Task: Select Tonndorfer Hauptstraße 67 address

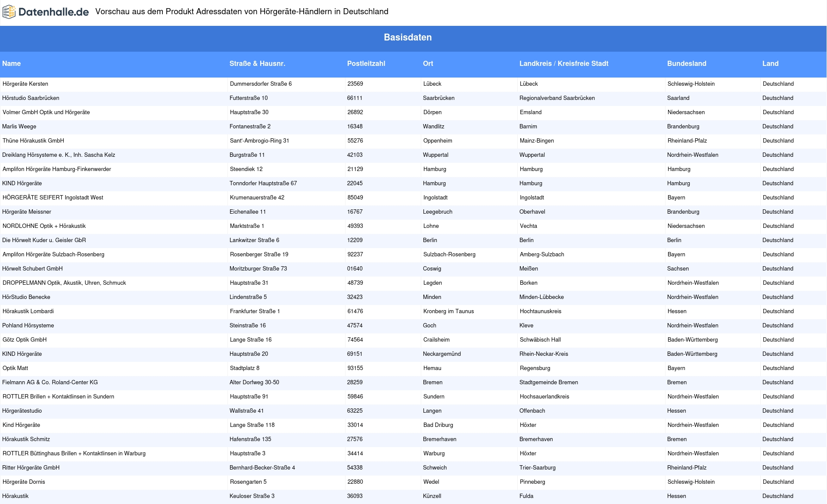Action: coord(263,184)
